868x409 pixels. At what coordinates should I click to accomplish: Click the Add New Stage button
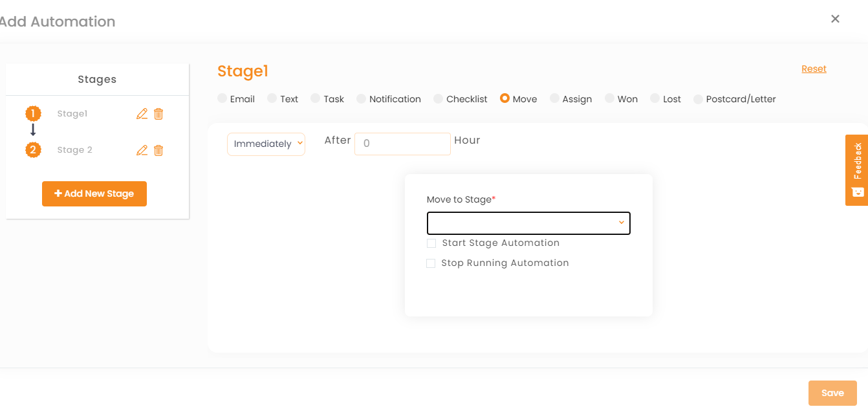(x=94, y=193)
